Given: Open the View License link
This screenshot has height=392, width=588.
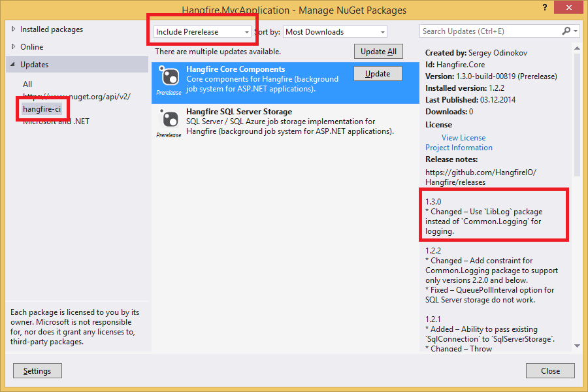Looking at the screenshot, I should 463,138.
